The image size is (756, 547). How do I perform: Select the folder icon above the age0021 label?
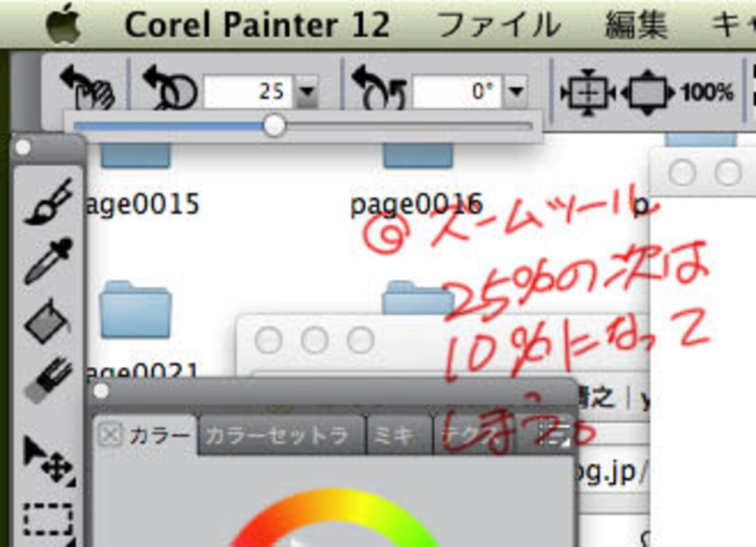pyautogui.click(x=136, y=310)
